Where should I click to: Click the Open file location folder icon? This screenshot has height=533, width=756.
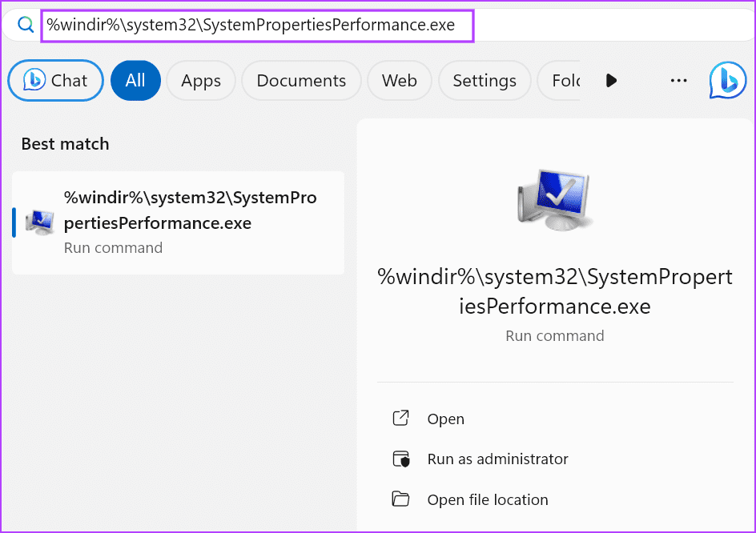pos(400,500)
